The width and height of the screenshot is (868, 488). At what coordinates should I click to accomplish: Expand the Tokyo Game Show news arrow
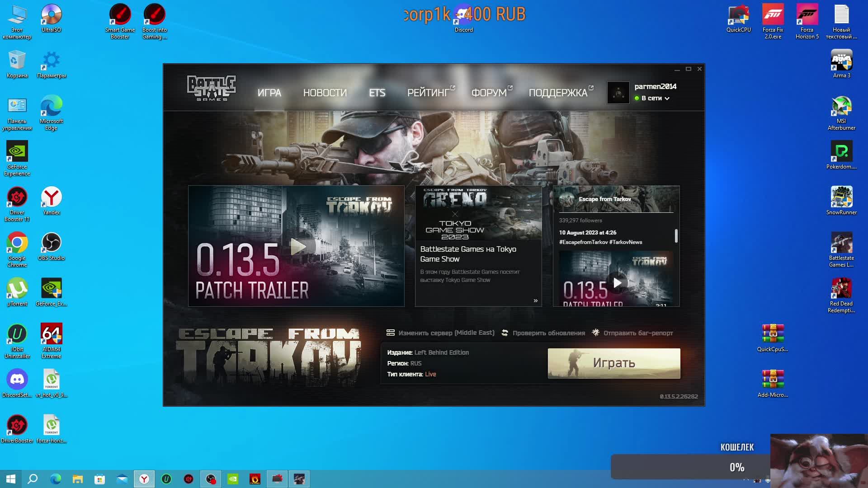[535, 301]
